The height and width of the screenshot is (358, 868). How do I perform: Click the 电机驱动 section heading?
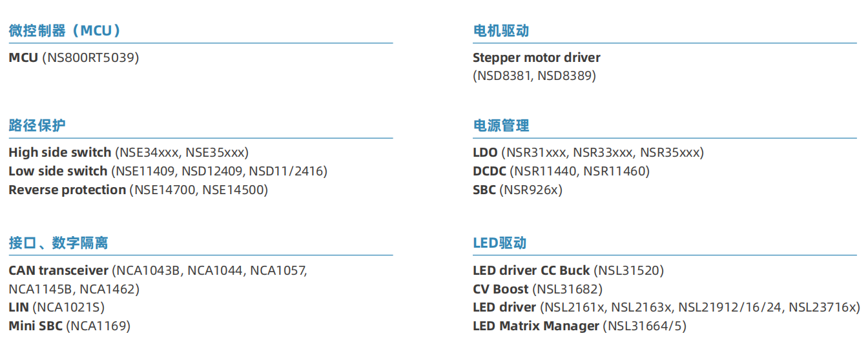pyautogui.click(x=501, y=31)
